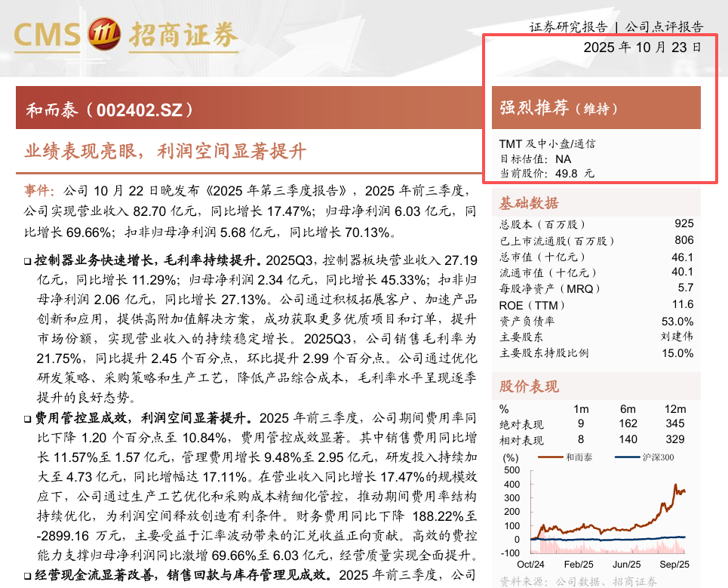Select the relative 6m performance value 140
The image size is (728, 588).
tap(628, 439)
